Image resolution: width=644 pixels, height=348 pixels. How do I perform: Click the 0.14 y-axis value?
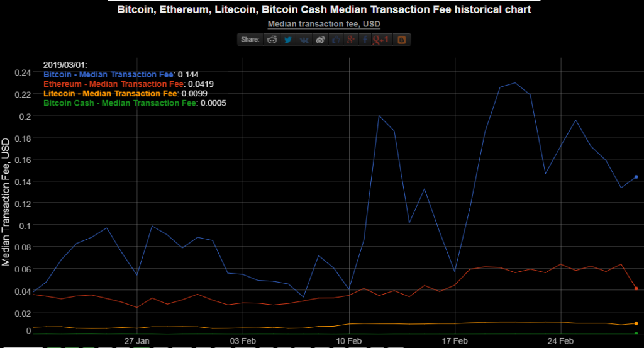(x=23, y=182)
